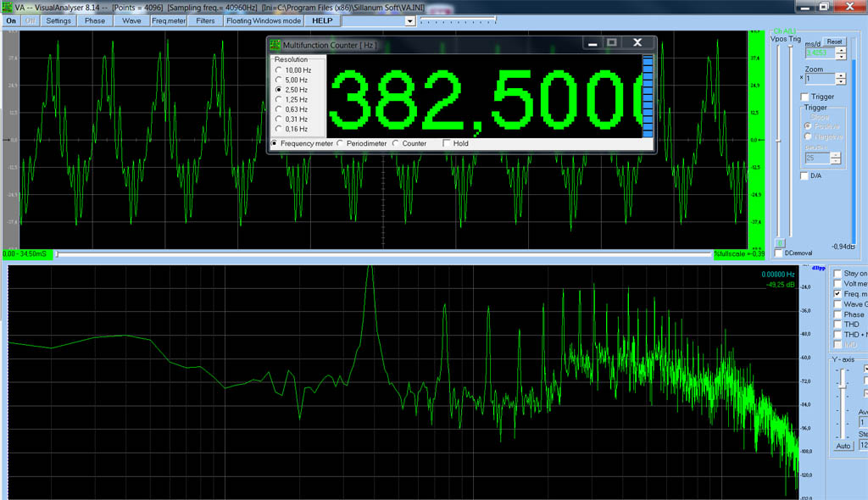
Task: Open the Settings menu
Action: pyautogui.click(x=58, y=20)
